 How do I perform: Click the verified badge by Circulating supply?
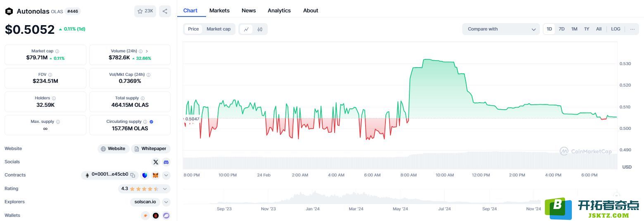pyautogui.click(x=151, y=122)
